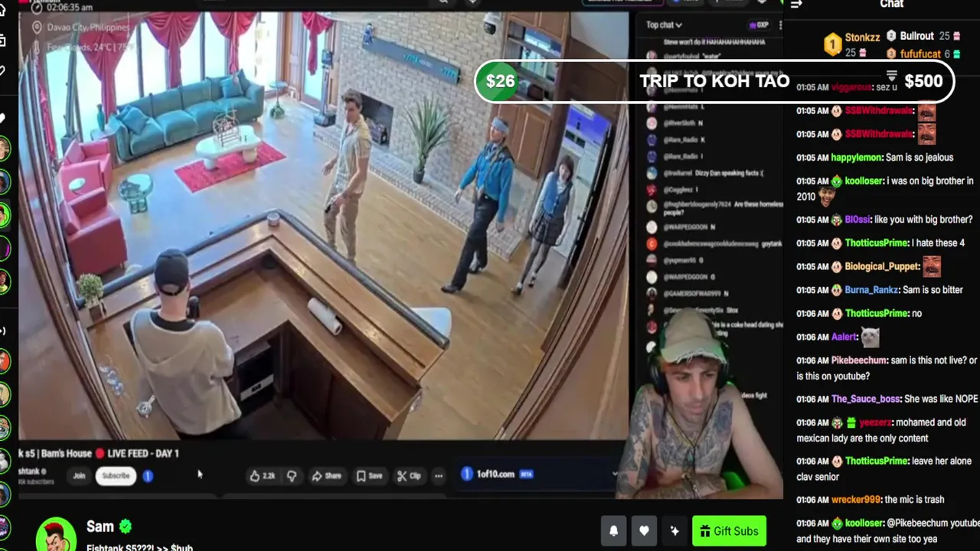Click username Aalert in chat

point(843,337)
